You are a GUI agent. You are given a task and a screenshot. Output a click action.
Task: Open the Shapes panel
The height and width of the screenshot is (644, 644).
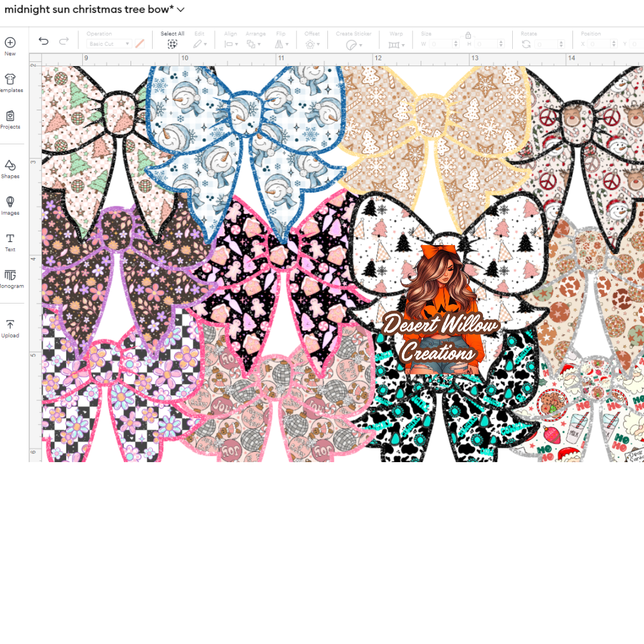coord(10,166)
